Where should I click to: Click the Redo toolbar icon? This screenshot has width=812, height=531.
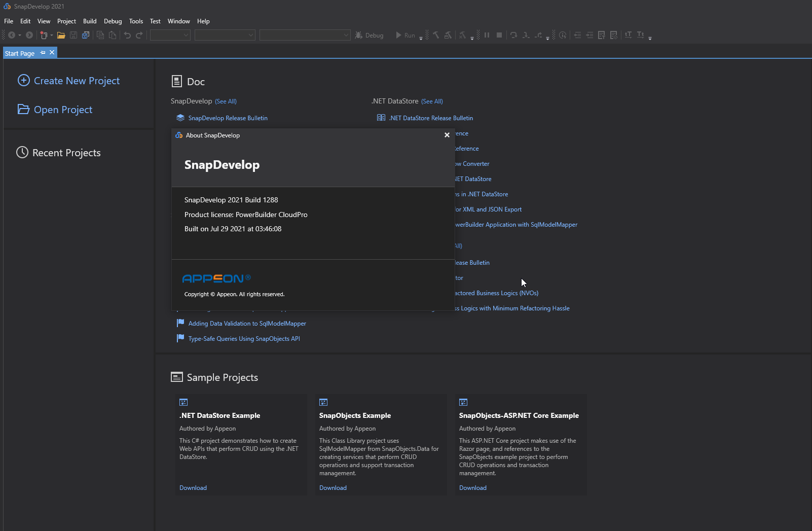coord(139,35)
